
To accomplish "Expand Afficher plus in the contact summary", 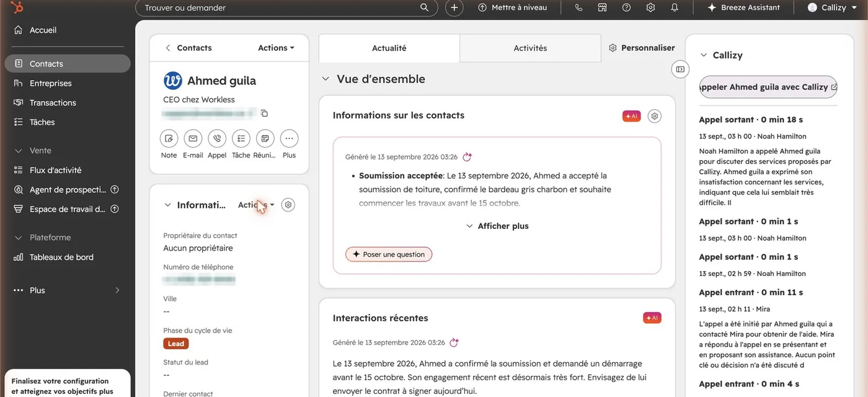I will [x=497, y=226].
